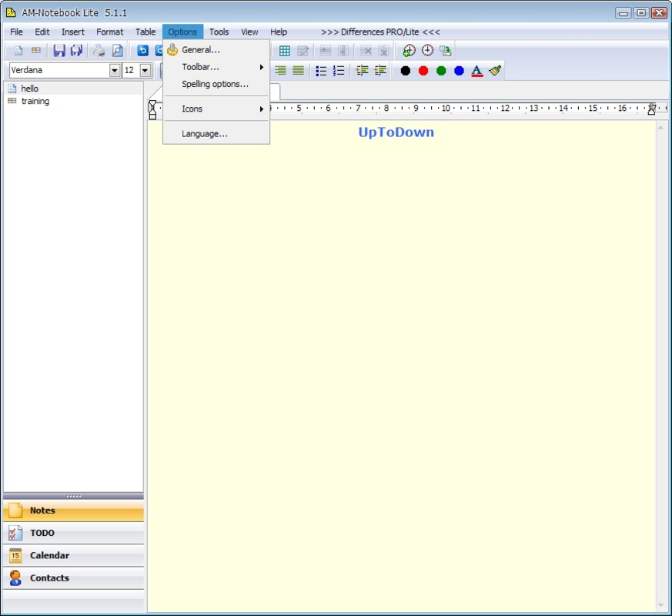672x616 pixels.
Task: Set text color to red
Action: pos(423,71)
